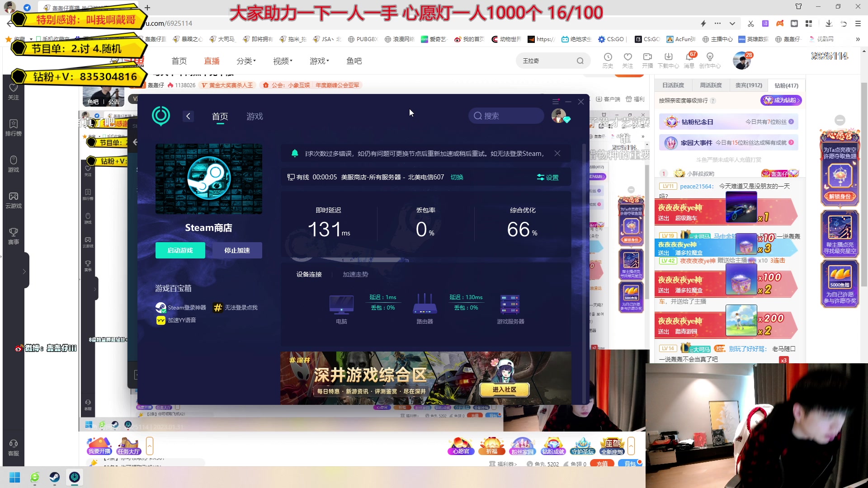This screenshot has width=868, height=488.
Task: Expand the 游戏 dropdown menu
Action: [x=320, y=61]
